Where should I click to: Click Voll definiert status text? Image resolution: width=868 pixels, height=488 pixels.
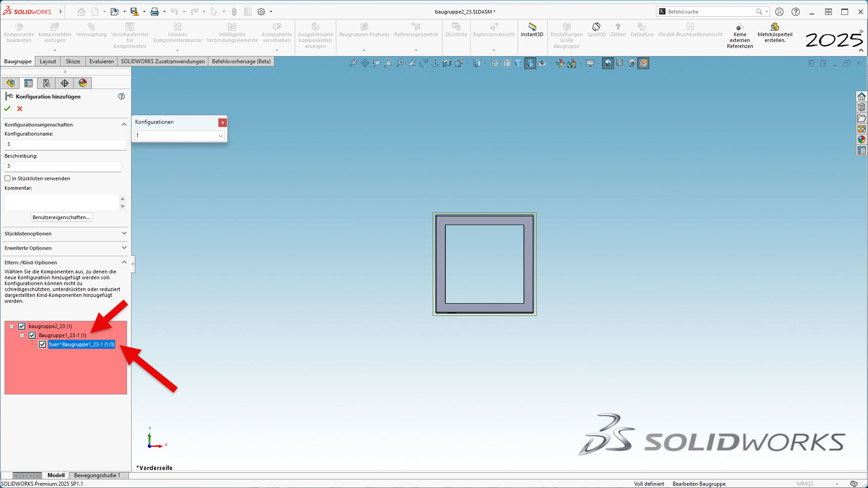pyautogui.click(x=649, y=484)
